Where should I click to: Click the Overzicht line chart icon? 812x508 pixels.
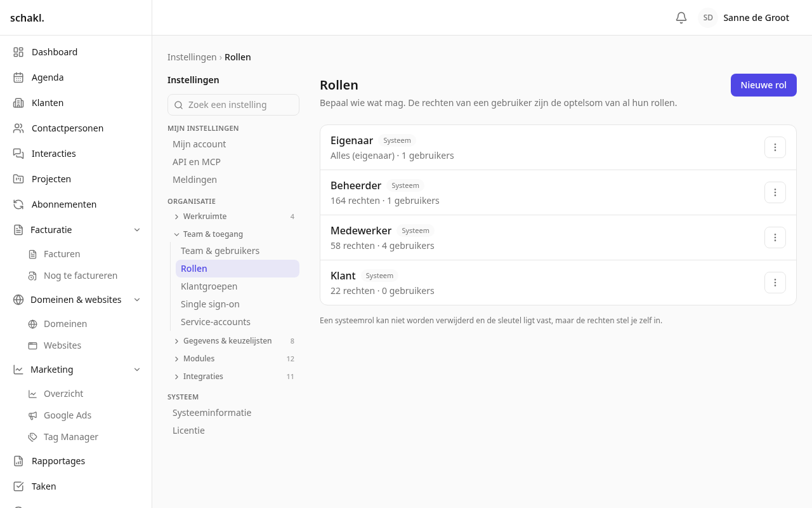tap(32, 394)
